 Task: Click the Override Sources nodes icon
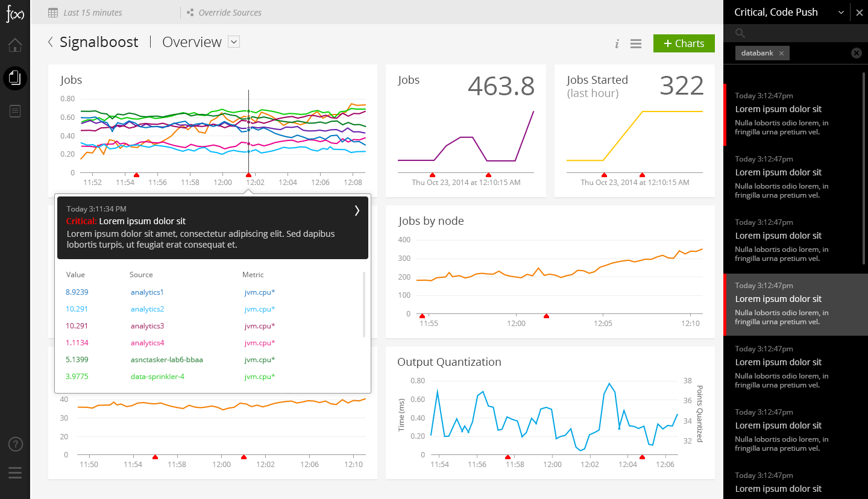(190, 12)
